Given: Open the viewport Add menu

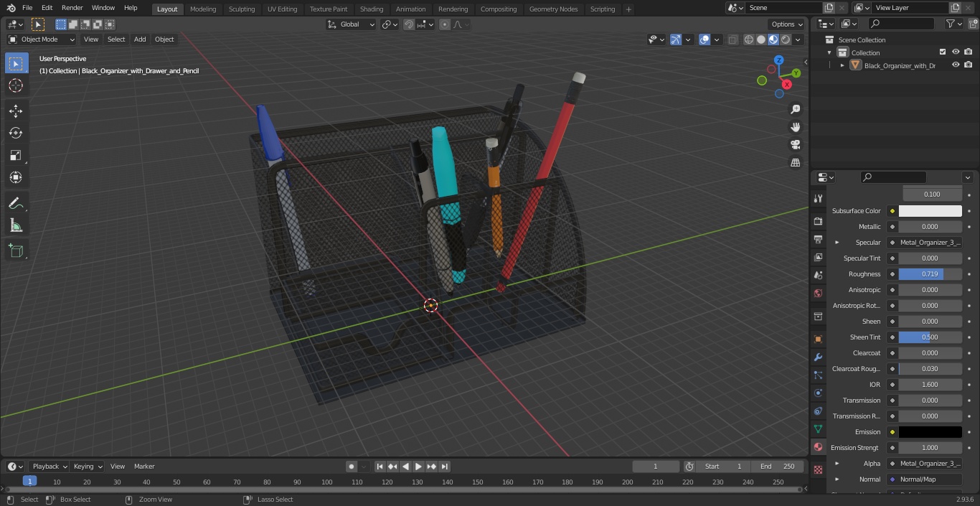Looking at the screenshot, I should coord(140,39).
